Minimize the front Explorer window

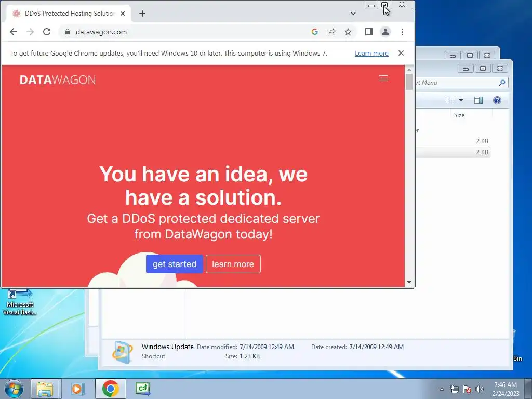466,68
